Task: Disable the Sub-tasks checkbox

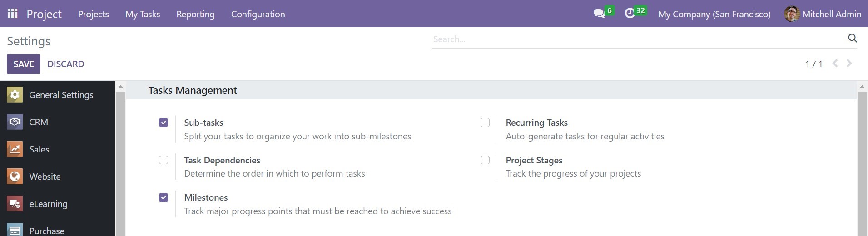Action: (x=164, y=123)
